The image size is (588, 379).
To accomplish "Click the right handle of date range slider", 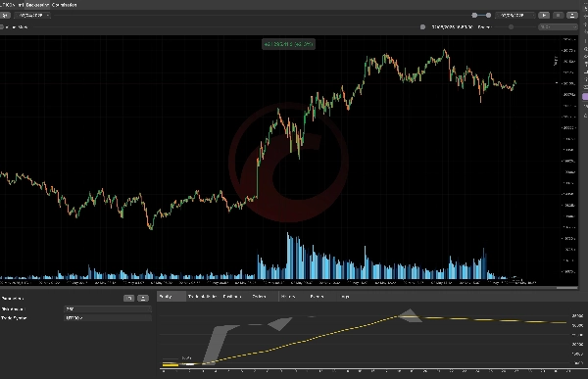I will click(x=488, y=16).
